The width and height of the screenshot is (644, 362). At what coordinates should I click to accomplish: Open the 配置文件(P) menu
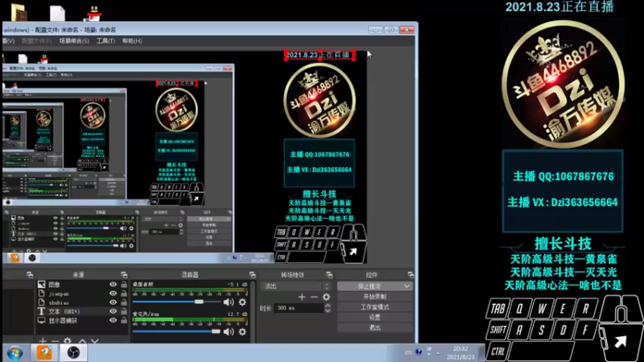tap(36, 41)
